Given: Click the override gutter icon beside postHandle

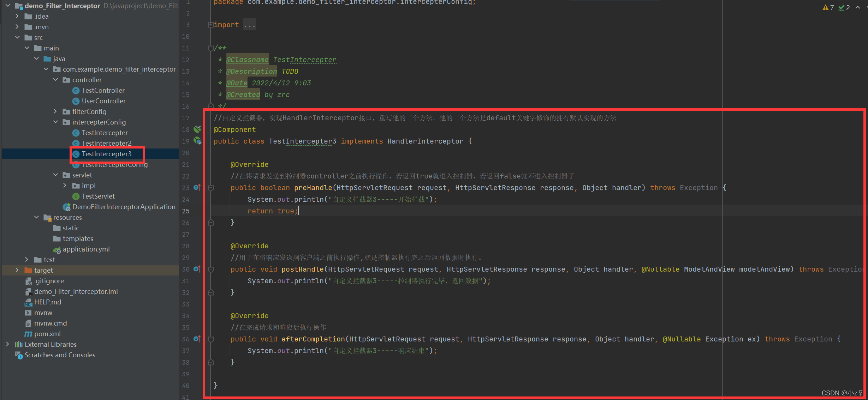Looking at the screenshot, I should pos(197,269).
